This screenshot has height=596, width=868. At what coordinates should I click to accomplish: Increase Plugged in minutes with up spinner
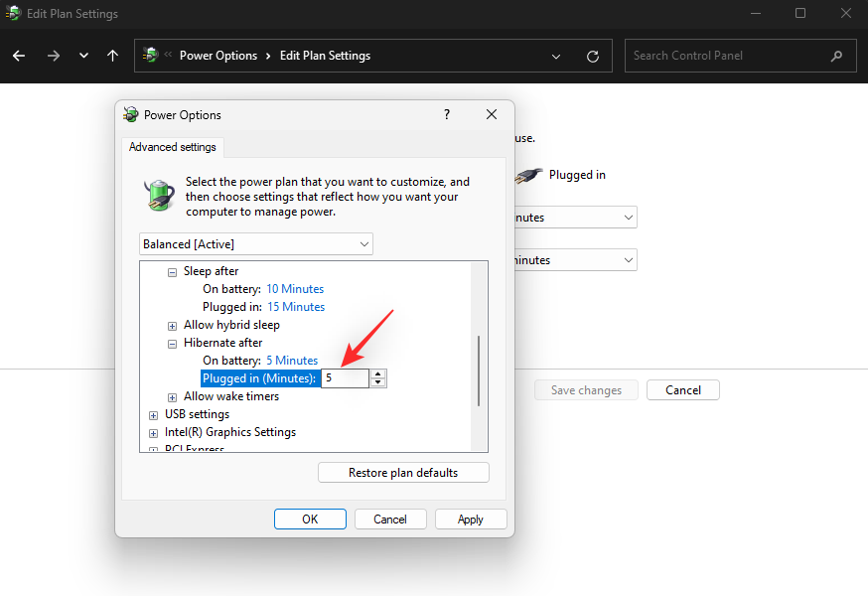(378, 373)
